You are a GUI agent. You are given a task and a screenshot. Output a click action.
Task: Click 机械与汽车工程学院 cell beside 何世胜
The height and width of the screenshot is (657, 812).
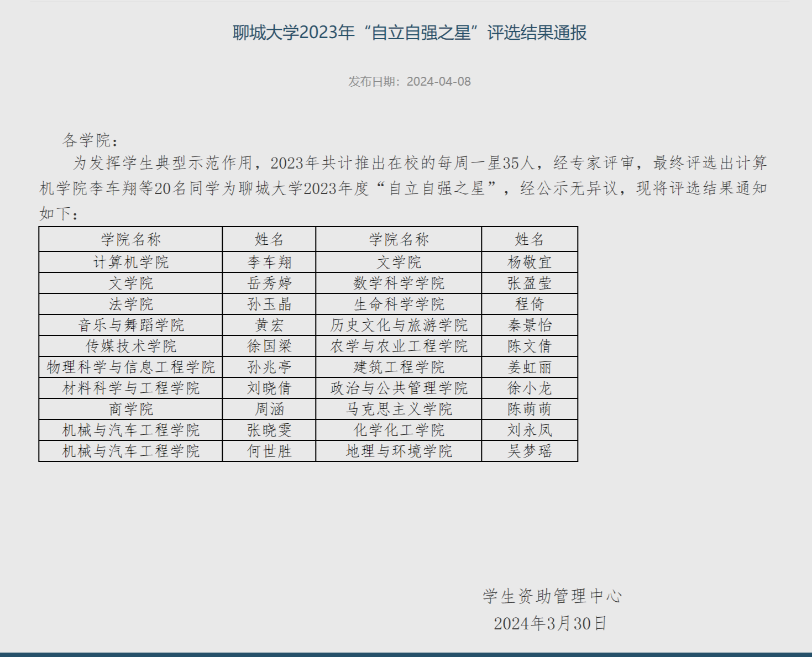pos(131,451)
